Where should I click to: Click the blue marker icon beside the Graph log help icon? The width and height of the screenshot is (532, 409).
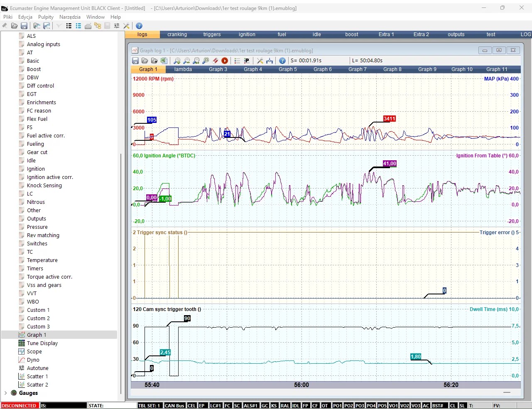pos(270,61)
